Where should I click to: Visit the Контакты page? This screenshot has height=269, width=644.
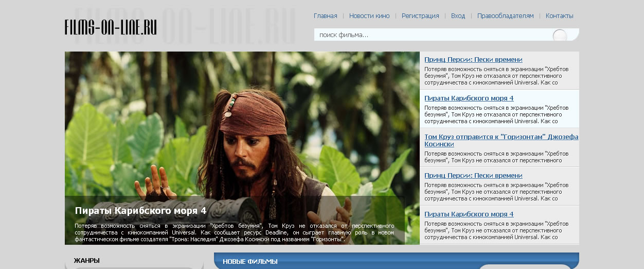pos(560,16)
